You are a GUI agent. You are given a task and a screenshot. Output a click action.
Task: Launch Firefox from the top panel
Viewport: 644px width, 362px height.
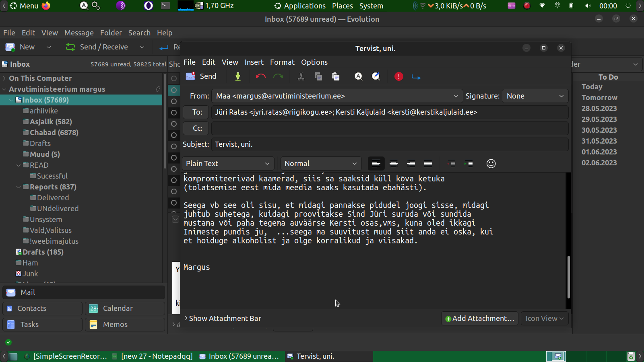46,6
